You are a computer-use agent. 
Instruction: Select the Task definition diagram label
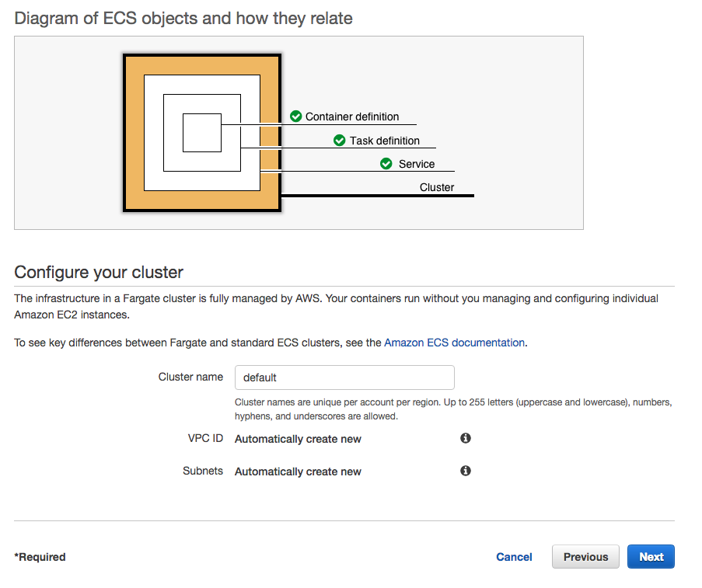tap(385, 141)
